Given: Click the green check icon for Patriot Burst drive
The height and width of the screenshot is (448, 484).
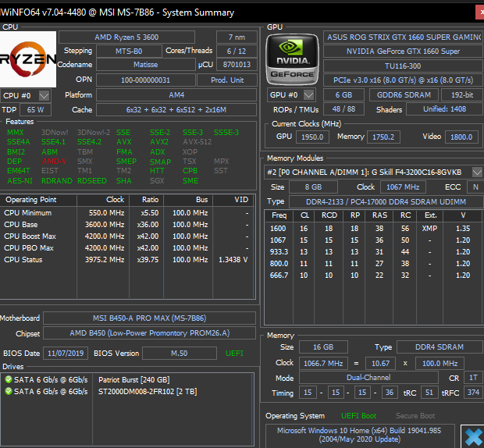Looking at the screenshot, I should (x=9, y=379).
